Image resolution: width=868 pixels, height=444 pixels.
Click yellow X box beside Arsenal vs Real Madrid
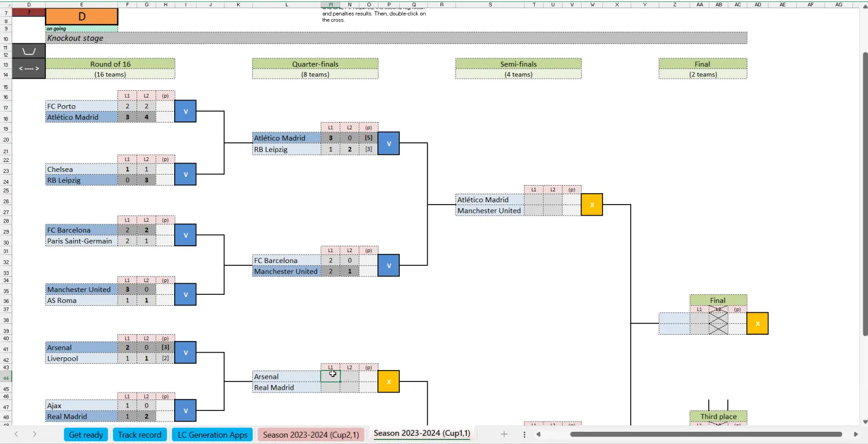(388, 382)
